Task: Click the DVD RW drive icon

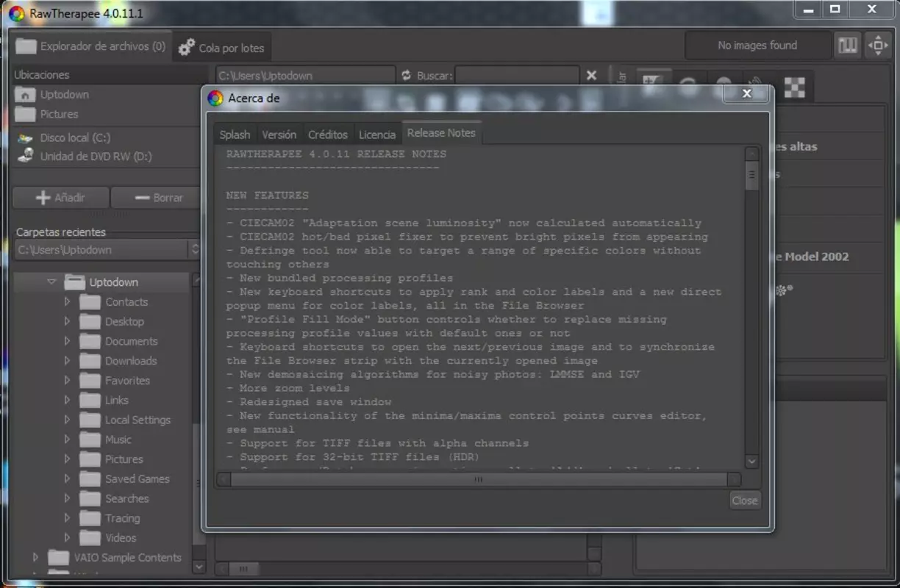Action: 26,155
